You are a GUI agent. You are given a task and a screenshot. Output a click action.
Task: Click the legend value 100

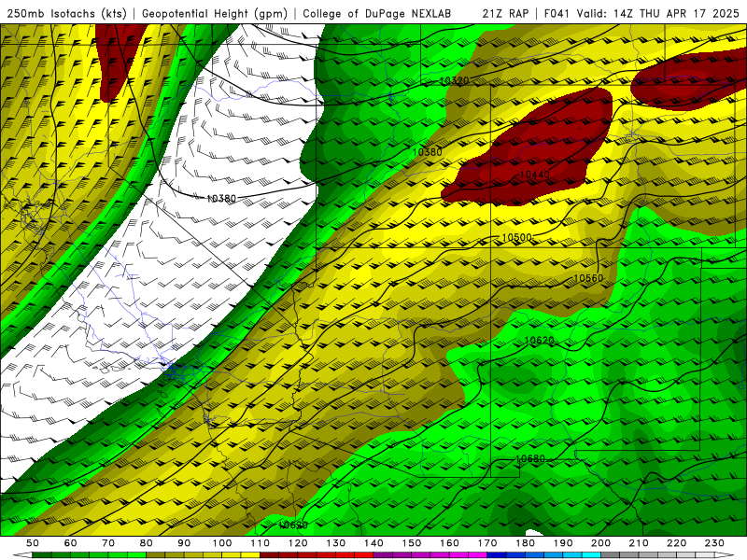point(222,543)
